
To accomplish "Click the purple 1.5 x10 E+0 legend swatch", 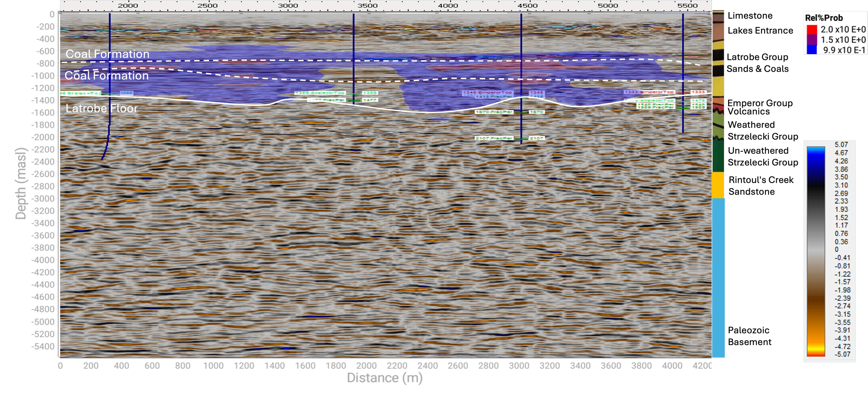I will click(x=812, y=40).
